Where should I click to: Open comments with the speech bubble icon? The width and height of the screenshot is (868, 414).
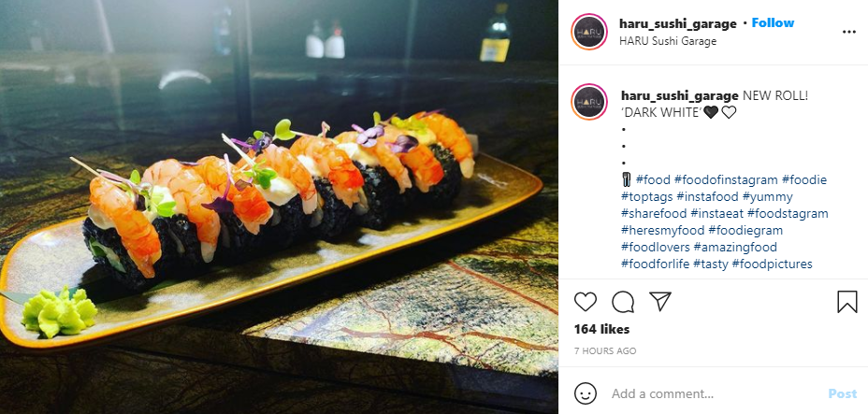(623, 302)
